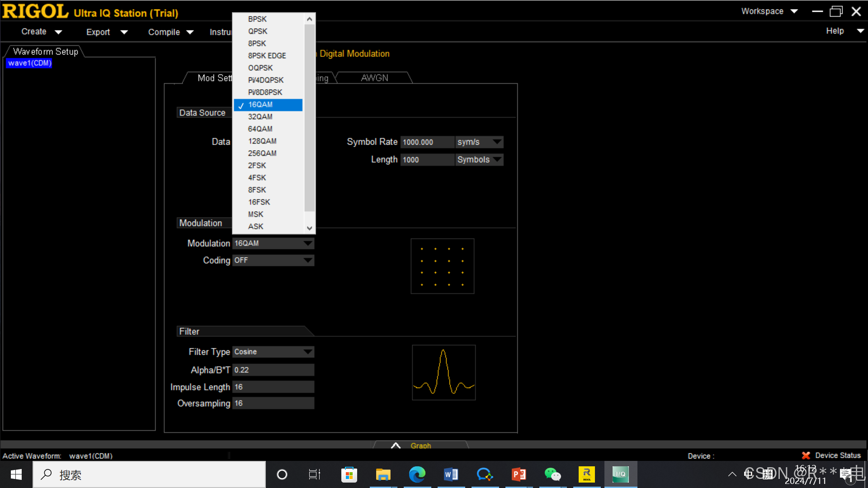Click the yellow RIGOL taskbar icon

pyautogui.click(x=586, y=474)
